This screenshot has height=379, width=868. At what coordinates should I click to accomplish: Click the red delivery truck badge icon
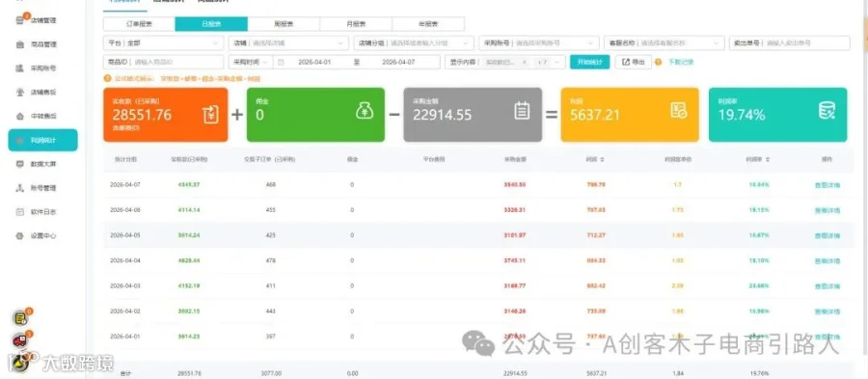(x=20, y=340)
